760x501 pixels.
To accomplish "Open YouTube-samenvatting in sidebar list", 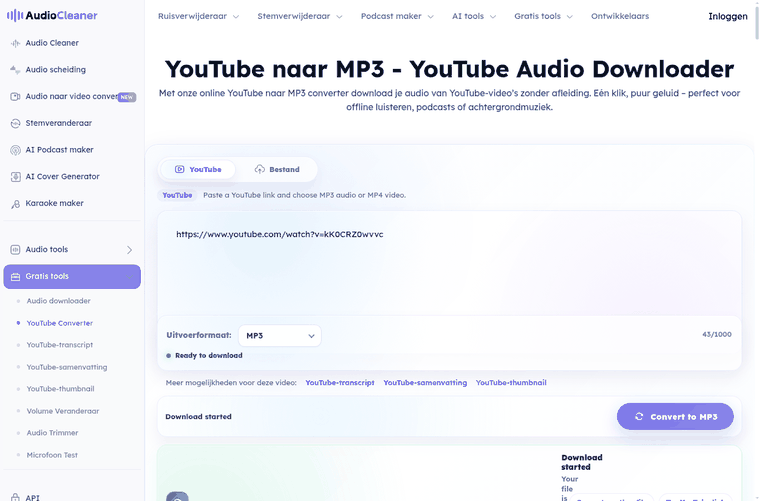I will click(67, 367).
